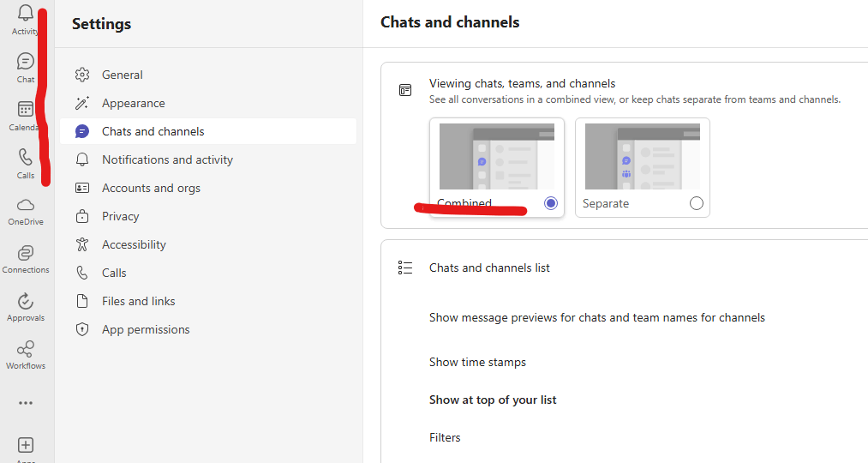Open the Calendar app icon
This screenshot has height=463, width=868.
point(26,109)
